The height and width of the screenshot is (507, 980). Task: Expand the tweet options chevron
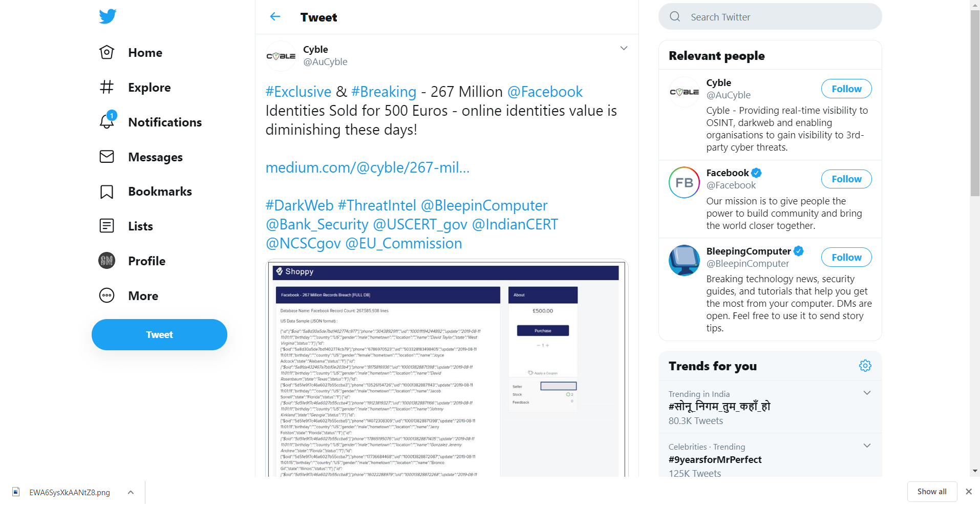(x=624, y=48)
